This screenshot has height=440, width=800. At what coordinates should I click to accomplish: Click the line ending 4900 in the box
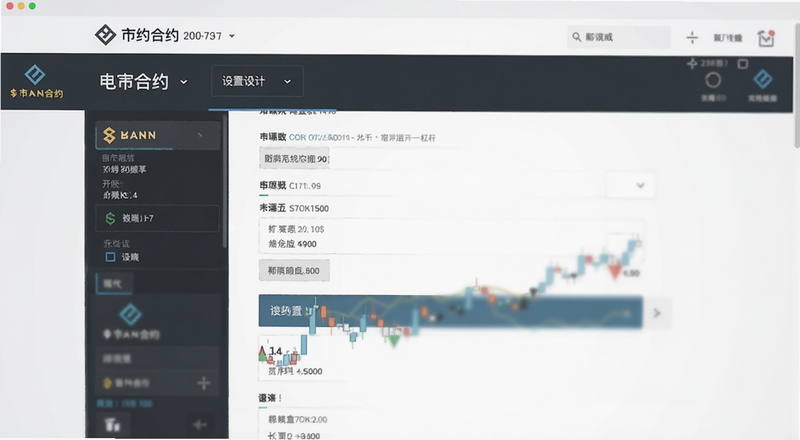292,244
